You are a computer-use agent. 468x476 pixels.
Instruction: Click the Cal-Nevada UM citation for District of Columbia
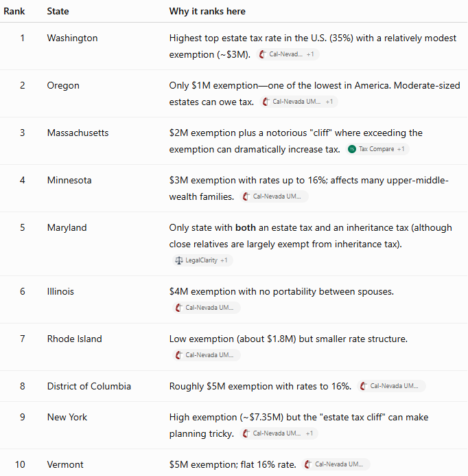pyautogui.click(x=391, y=386)
